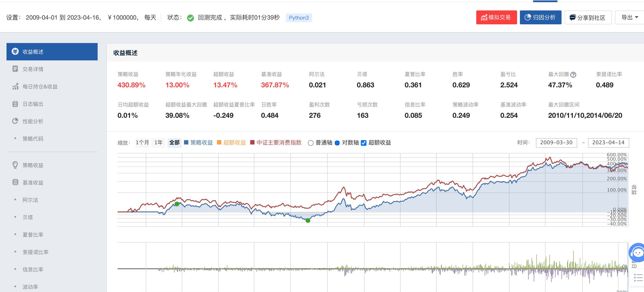Click the 基准收益 database icon
This screenshot has width=644, height=292.
(15, 182)
